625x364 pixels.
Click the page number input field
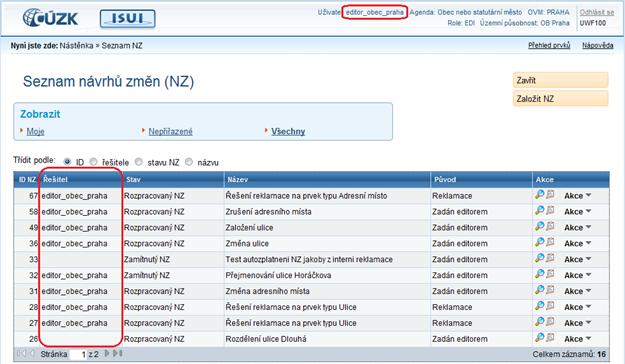pyautogui.click(x=79, y=354)
